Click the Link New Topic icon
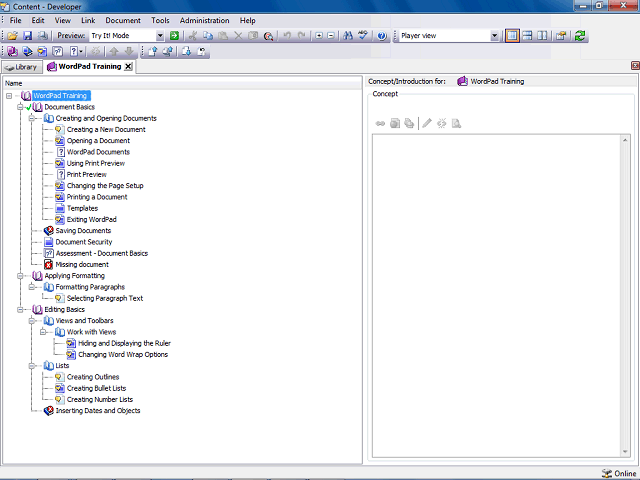The image size is (640, 480). pyautogui.click(x=42, y=51)
